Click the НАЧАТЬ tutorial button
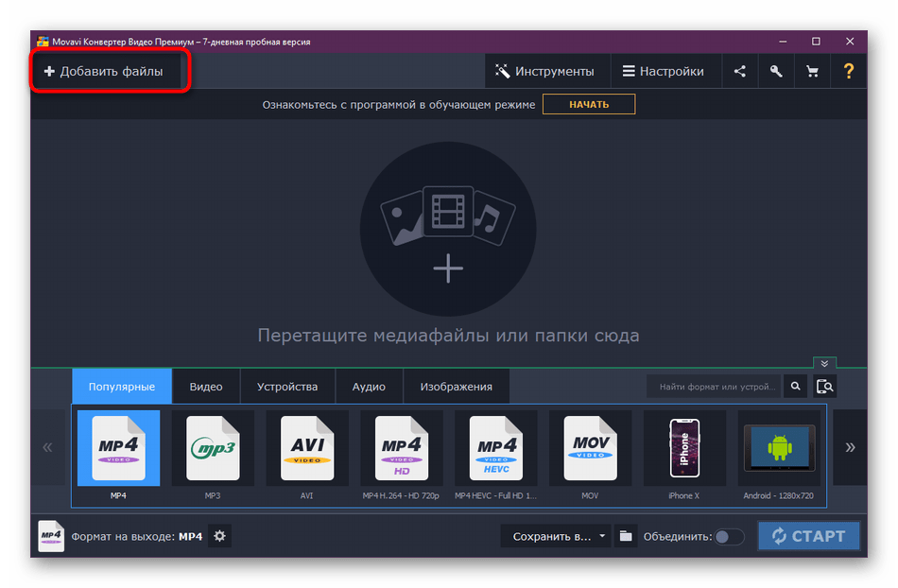Screen dimensions: 898x588 (x=589, y=104)
